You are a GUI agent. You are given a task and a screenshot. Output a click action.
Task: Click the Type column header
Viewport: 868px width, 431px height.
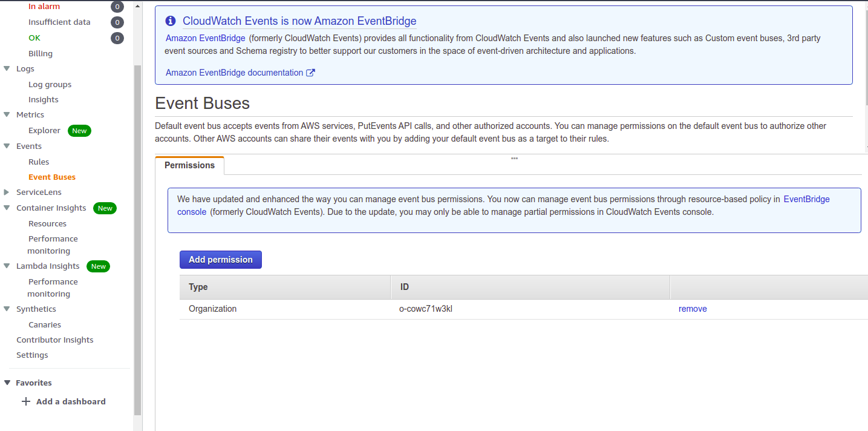[x=285, y=288]
